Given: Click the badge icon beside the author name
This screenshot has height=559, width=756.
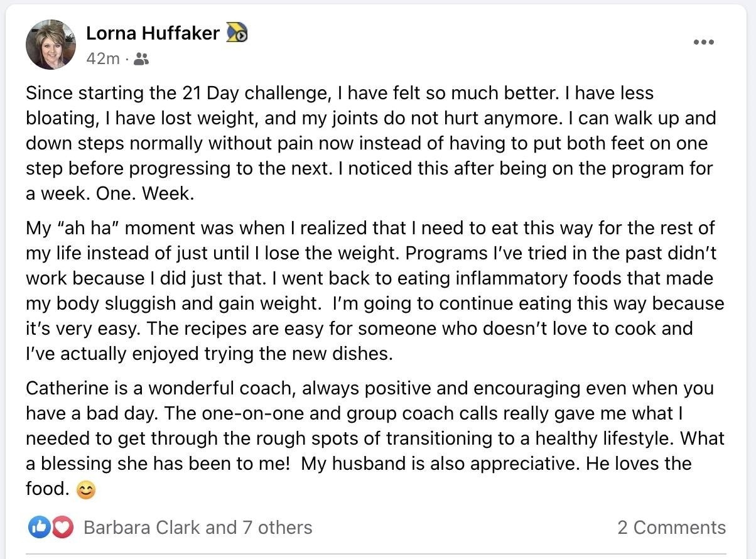Looking at the screenshot, I should pyautogui.click(x=237, y=33).
